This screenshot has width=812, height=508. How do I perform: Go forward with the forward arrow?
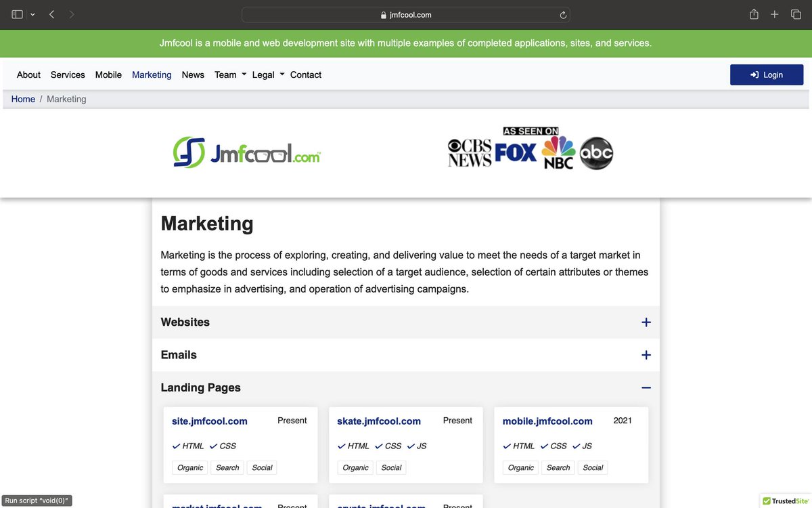click(x=72, y=14)
